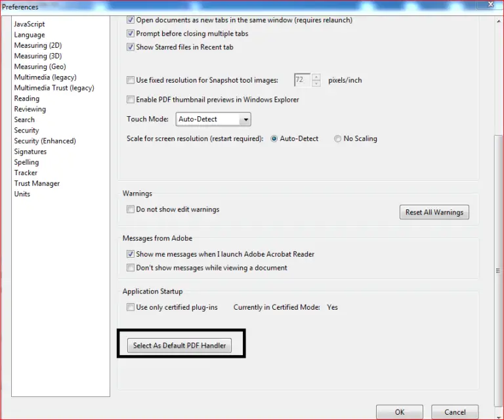Select the Security category
Viewport: 504px width, 420px height.
tap(26, 130)
